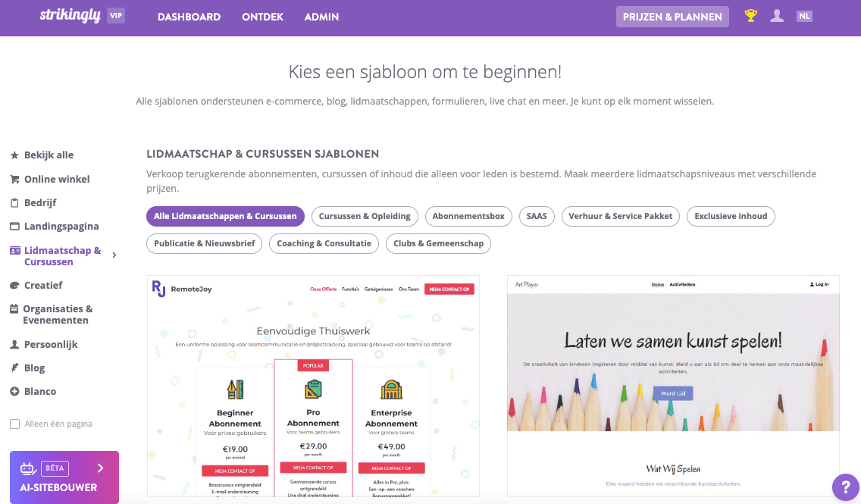Open the trophy rewards icon
The width and height of the screenshot is (861, 504).
point(750,16)
